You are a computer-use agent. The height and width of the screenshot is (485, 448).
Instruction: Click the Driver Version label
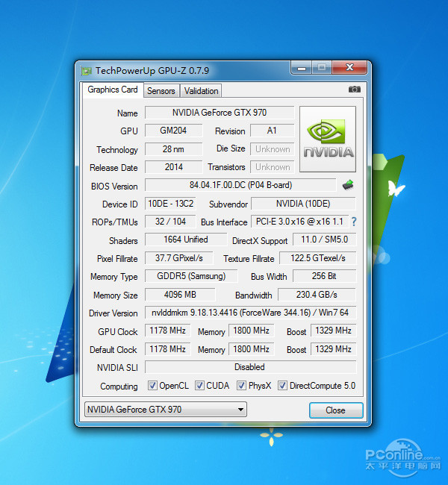pos(113,313)
